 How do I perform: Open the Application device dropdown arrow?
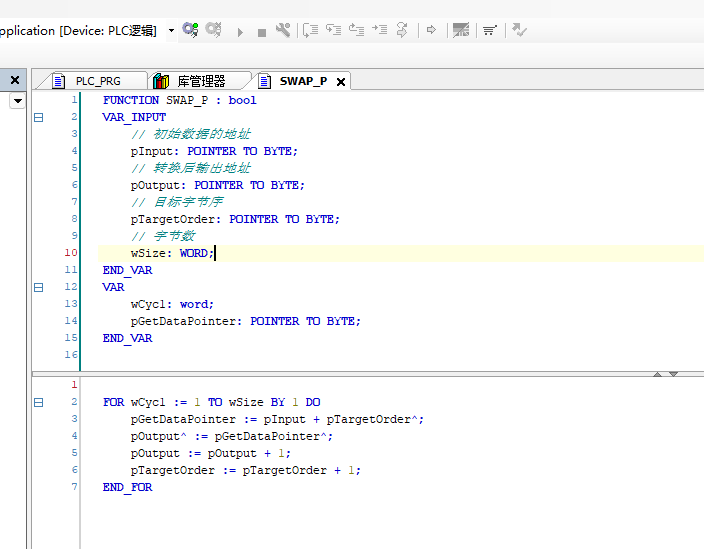[x=172, y=31]
